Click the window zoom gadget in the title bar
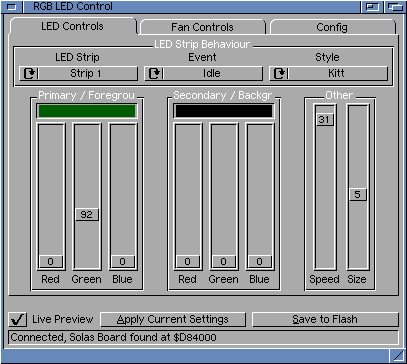 372,7
